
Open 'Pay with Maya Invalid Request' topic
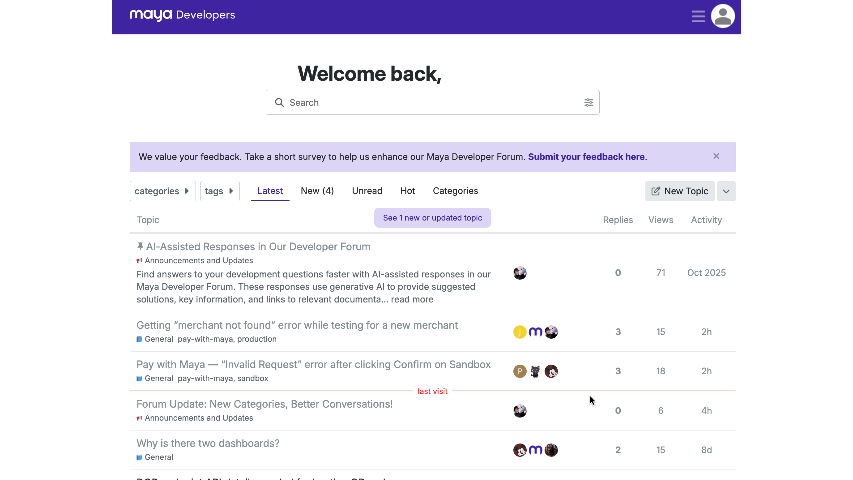(x=313, y=365)
